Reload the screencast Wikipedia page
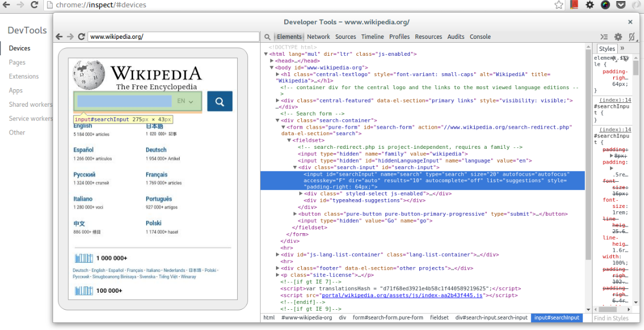The image size is (644, 330). click(81, 37)
